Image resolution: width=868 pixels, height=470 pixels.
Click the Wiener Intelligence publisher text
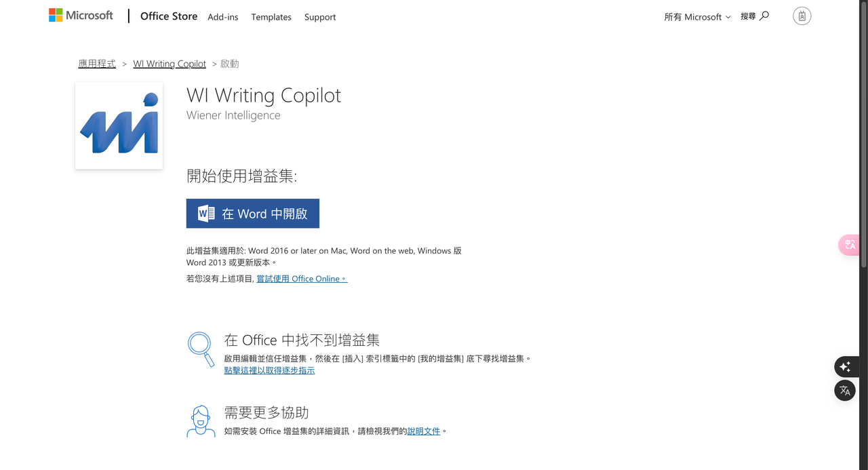point(233,115)
